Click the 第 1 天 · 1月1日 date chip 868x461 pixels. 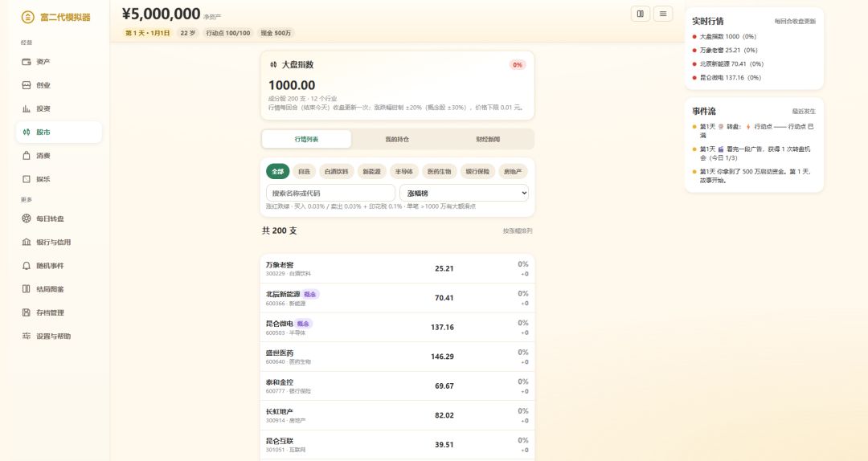[x=147, y=33]
